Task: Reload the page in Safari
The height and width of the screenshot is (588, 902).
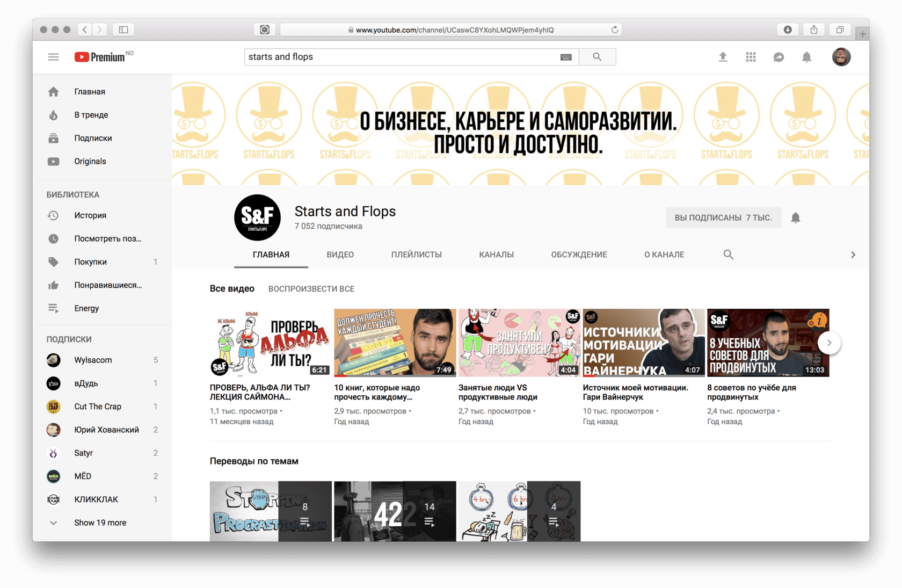Action: click(x=615, y=30)
